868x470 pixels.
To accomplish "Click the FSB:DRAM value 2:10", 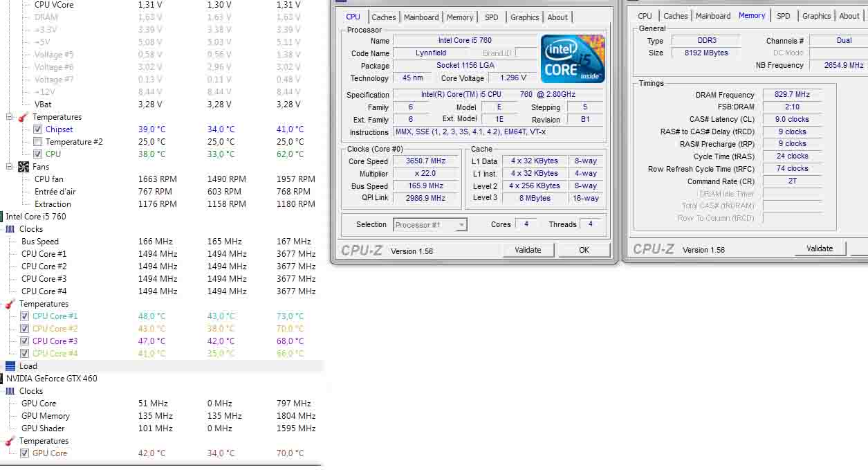I will click(792, 107).
